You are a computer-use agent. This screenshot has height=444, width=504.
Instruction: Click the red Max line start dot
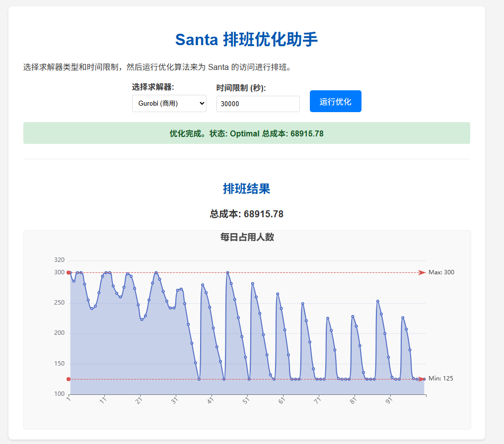pos(69,272)
